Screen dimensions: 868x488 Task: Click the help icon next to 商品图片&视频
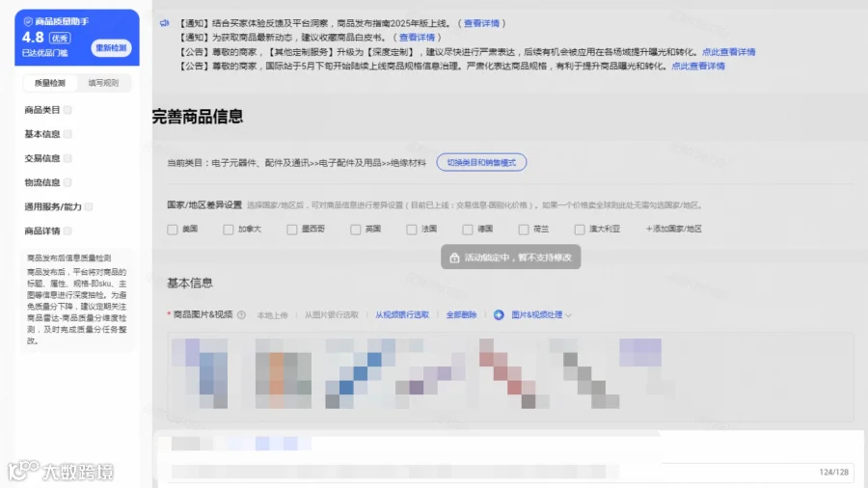tap(241, 314)
